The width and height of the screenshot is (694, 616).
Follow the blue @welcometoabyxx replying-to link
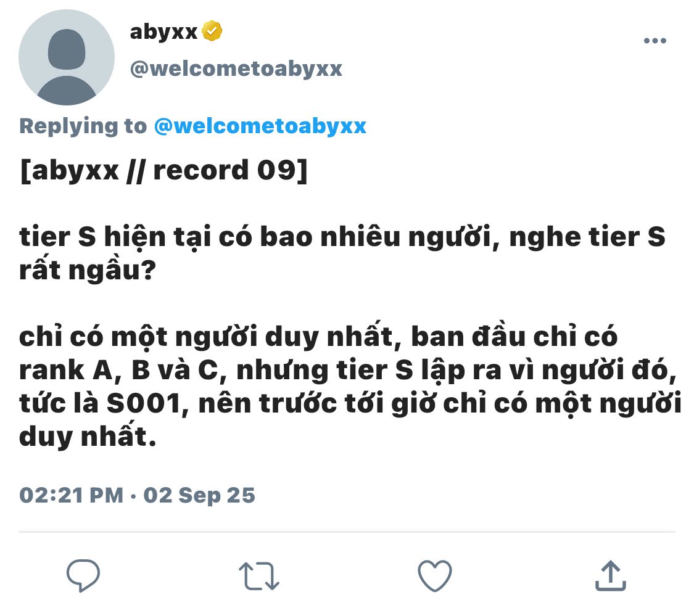pyautogui.click(x=260, y=126)
